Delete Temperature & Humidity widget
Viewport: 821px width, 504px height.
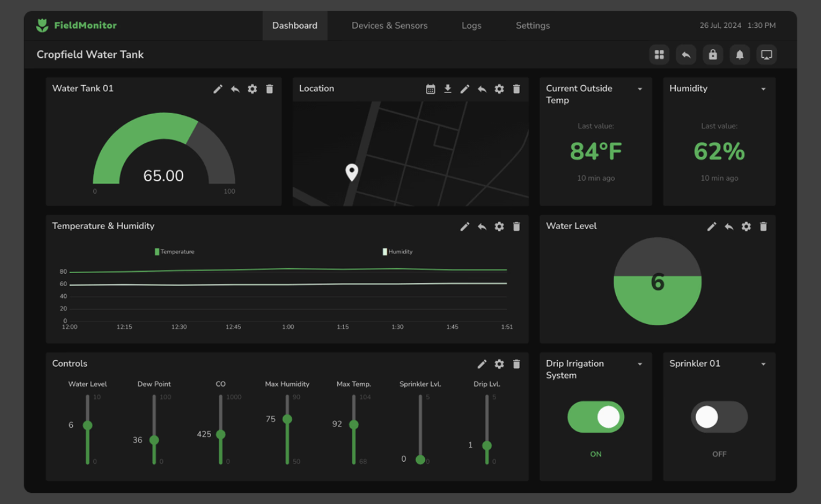tap(516, 227)
